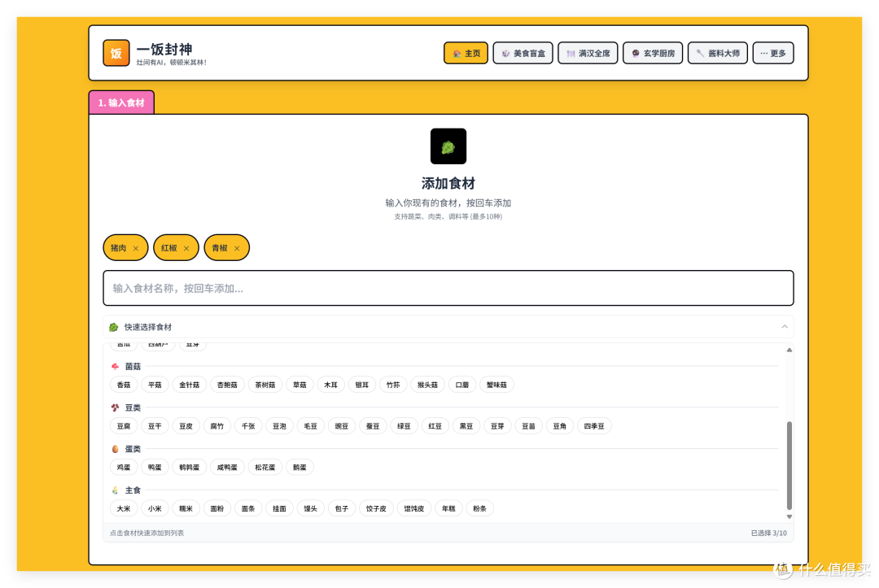Click the crystal ball icon in 玄学厨房
Screen dimensions: 879x588
[636, 53]
